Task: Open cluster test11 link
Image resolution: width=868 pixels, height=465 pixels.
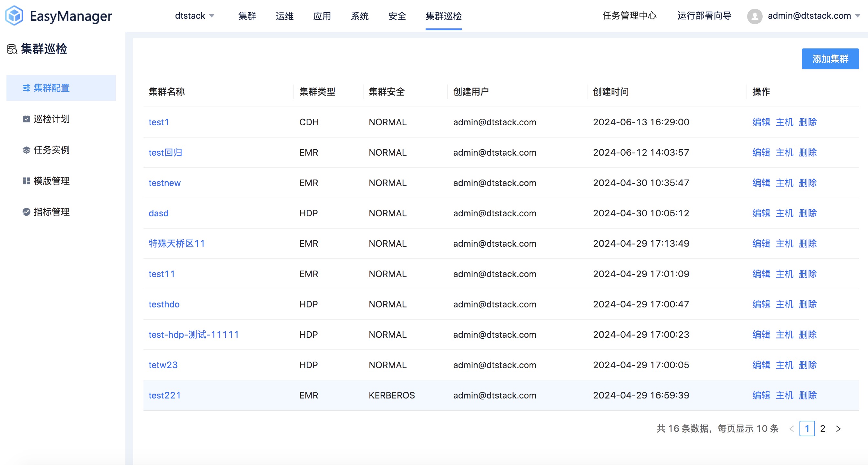Action: pos(162,274)
